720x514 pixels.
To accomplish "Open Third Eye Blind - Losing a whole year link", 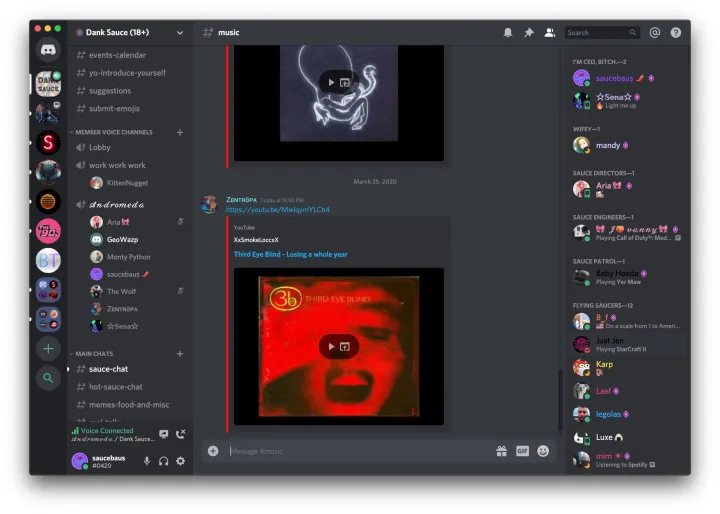I will pos(290,254).
